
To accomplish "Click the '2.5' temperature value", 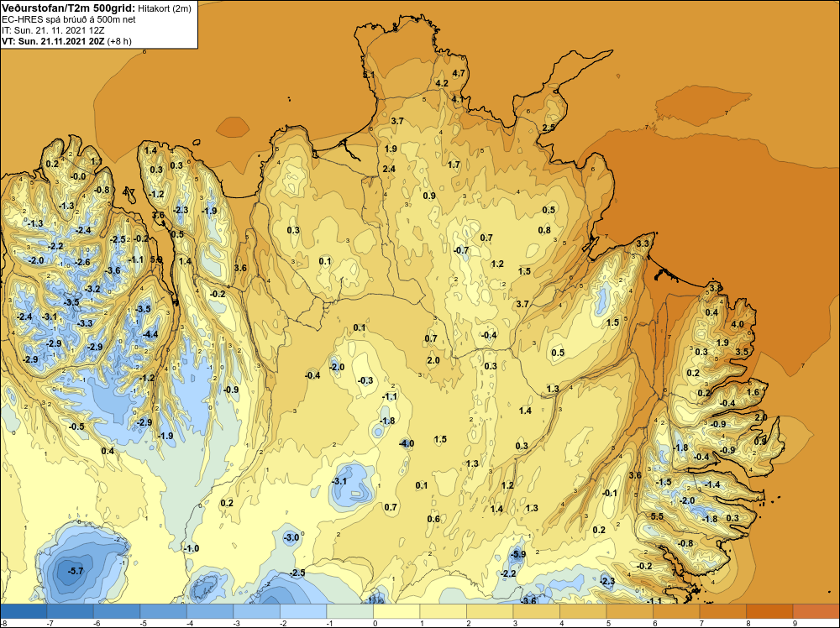I will point(549,128).
